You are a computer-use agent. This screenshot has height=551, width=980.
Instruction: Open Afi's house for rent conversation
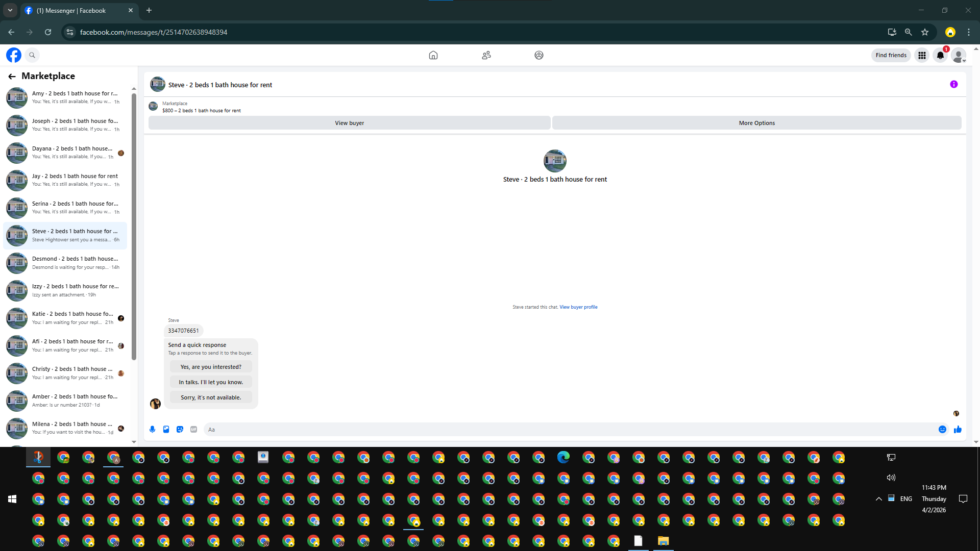(x=65, y=345)
